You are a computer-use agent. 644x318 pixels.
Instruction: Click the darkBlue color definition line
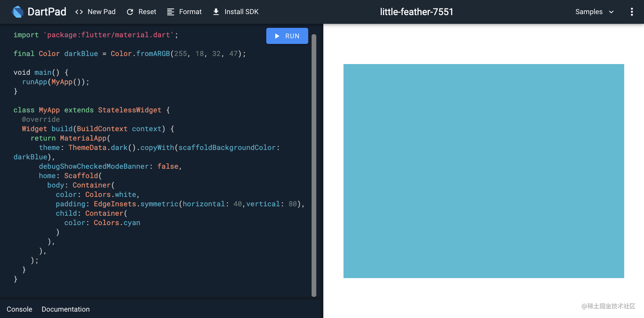[130, 54]
